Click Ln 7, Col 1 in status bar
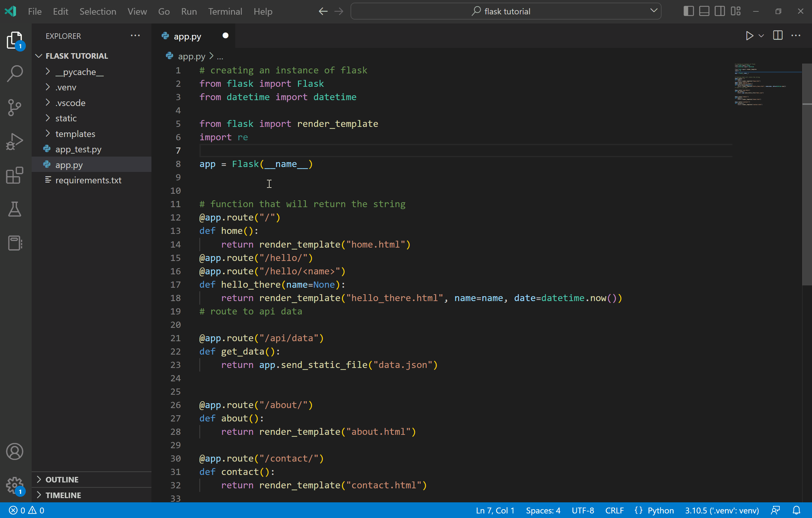The height and width of the screenshot is (518, 812). (495, 510)
